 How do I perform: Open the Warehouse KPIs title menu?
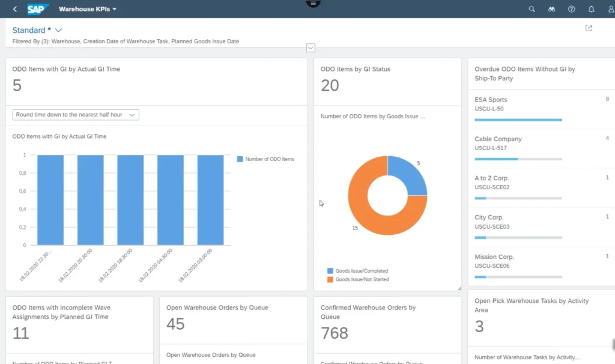88,9
